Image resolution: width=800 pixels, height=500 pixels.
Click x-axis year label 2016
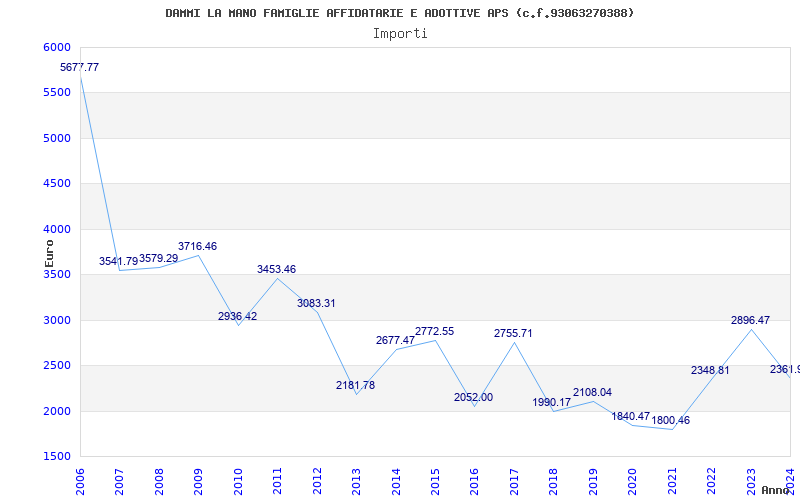[x=474, y=481]
